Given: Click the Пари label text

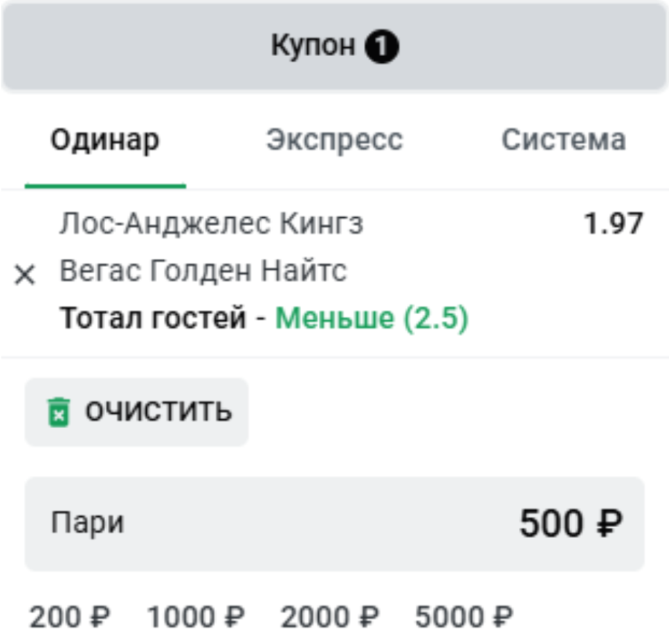Looking at the screenshot, I should (x=87, y=524).
